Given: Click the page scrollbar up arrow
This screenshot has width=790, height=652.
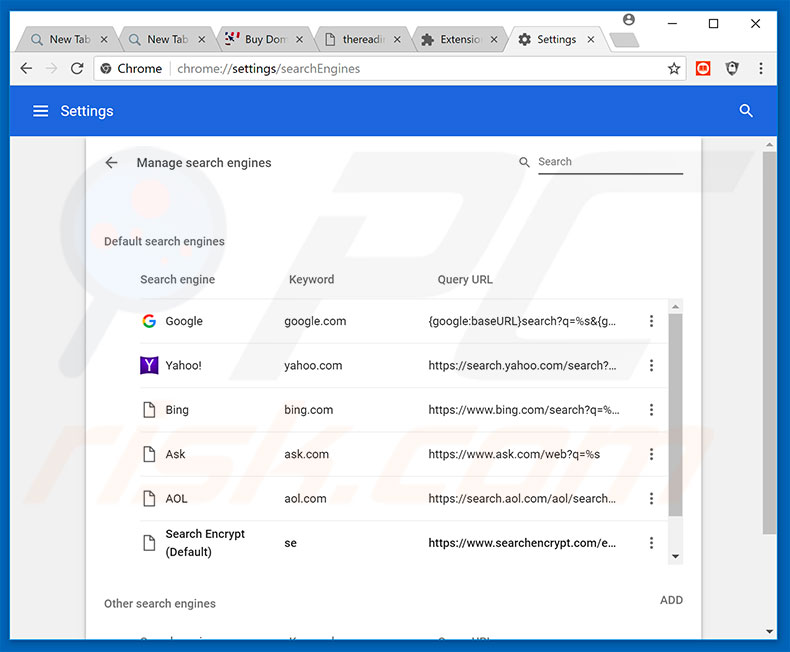Looking at the screenshot, I should click(769, 145).
